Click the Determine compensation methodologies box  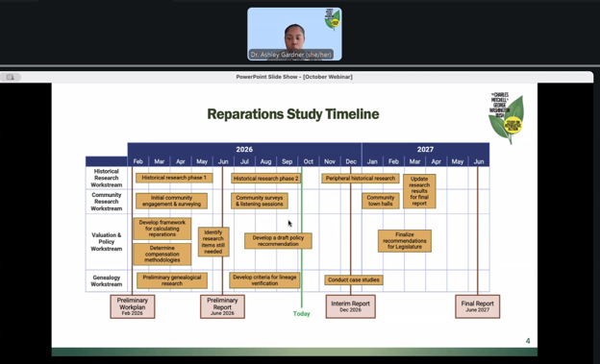[x=162, y=255]
